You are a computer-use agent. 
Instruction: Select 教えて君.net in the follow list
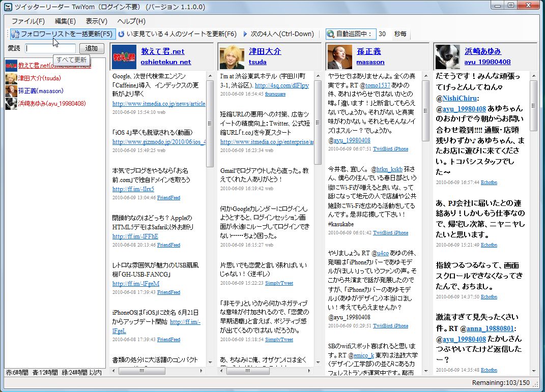[x=54, y=66]
